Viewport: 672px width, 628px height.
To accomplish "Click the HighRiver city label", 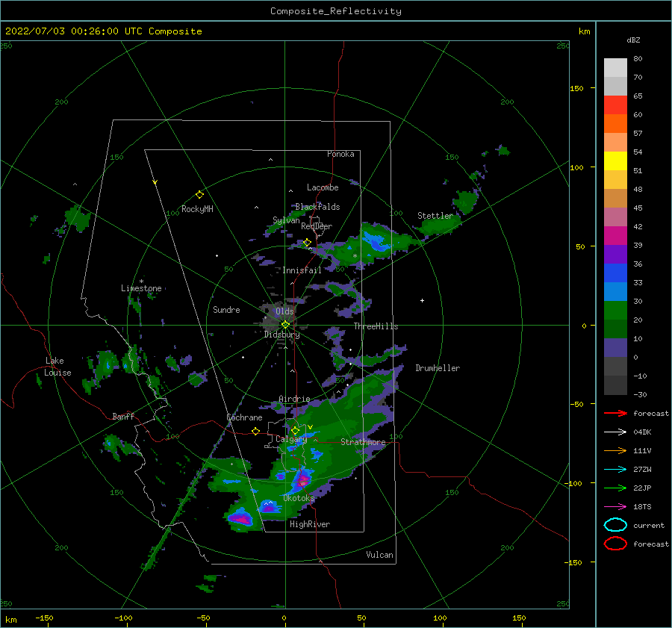I will tap(310, 524).
